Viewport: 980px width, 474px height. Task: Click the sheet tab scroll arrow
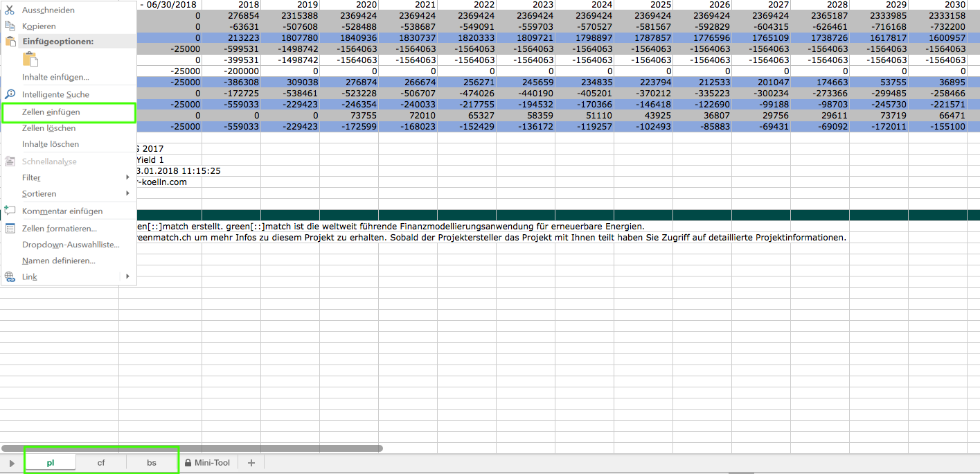[12, 463]
